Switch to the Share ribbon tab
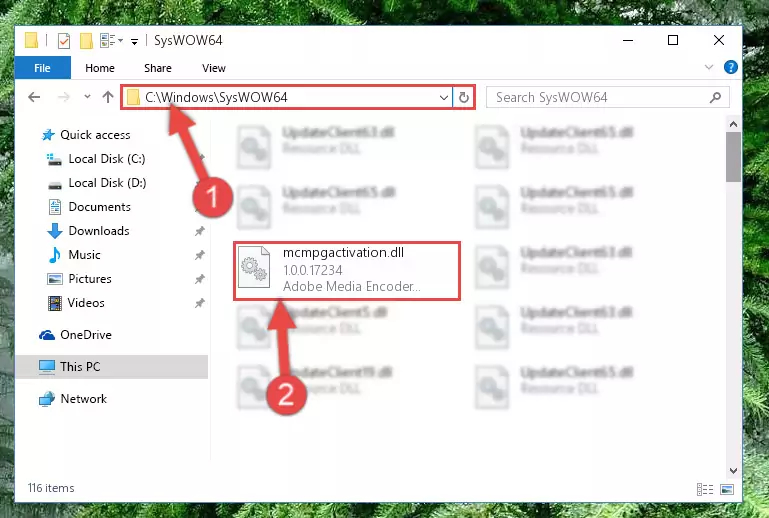769x518 pixels. pyautogui.click(x=158, y=68)
